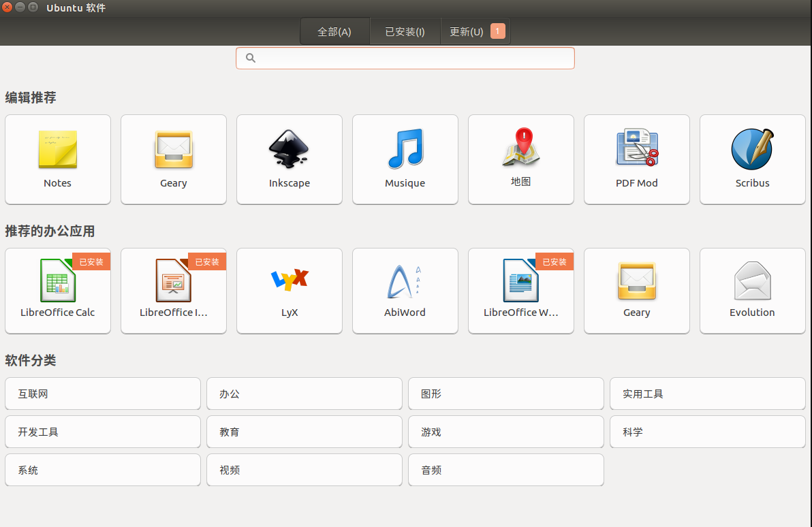Open the 实用工具 category

click(707, 394)
